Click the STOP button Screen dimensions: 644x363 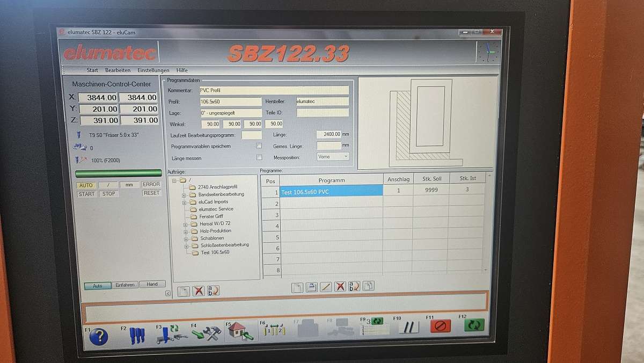pos(109,193)
